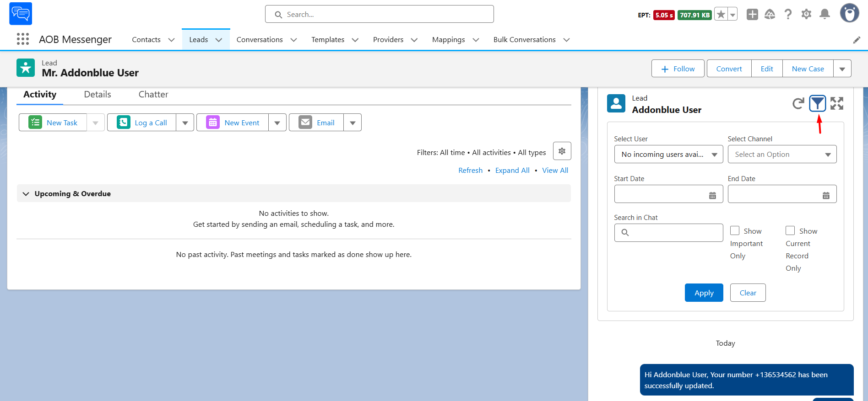The height and width of the screenshot is (401, 868).
Task: Open the Setup gear icon
Action: click(806, 14)
